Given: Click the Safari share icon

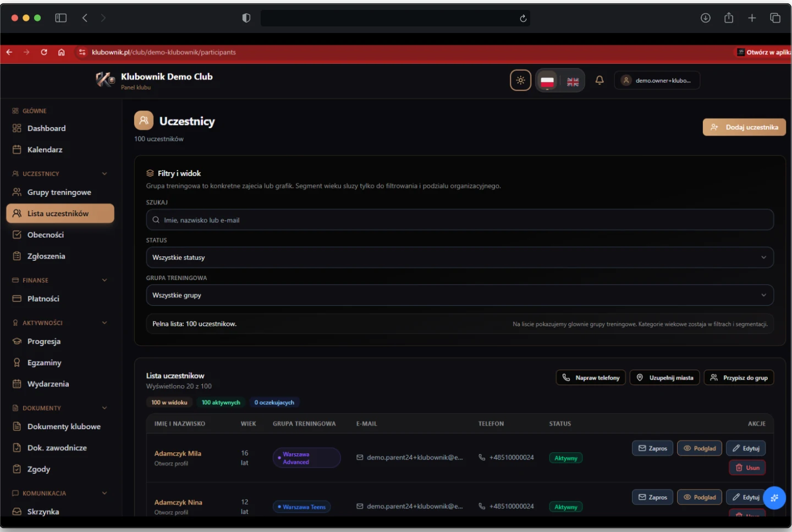Looking at the screenshot, I should [729, 18].
